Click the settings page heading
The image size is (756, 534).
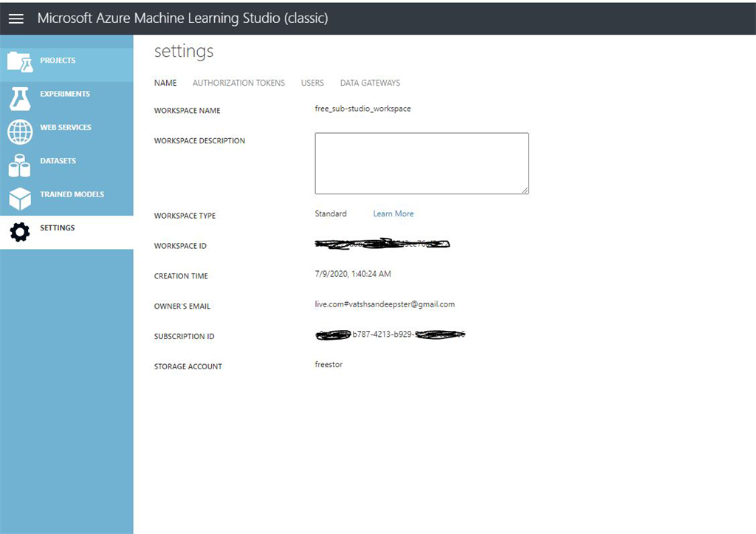[x=184, y=51]
